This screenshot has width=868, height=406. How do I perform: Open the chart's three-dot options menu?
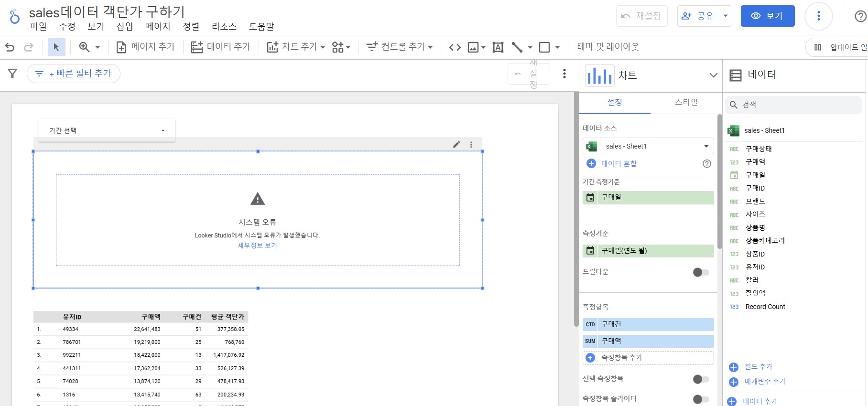[471, 144]
